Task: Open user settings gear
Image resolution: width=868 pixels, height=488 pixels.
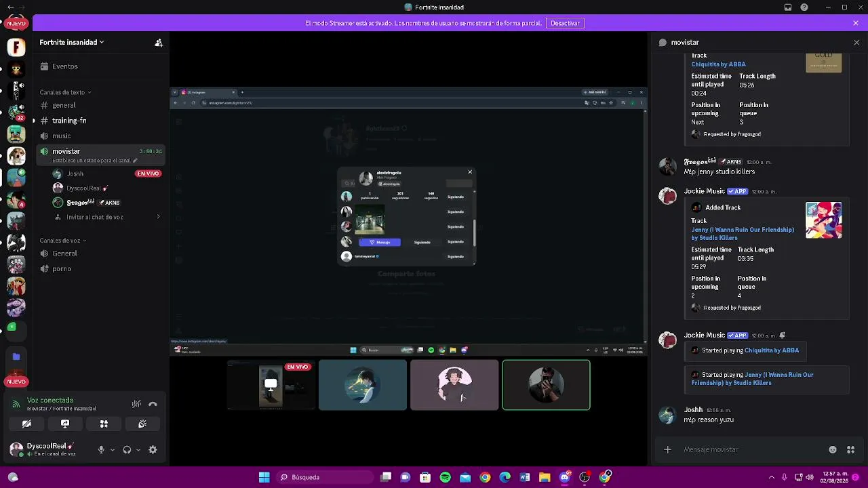Action: pos(153,449)
